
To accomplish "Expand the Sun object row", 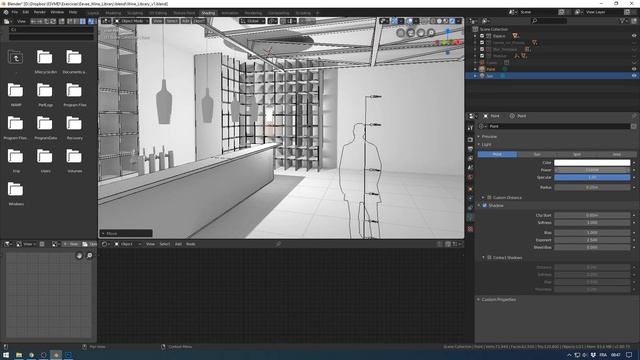I will pyautogui.click(x=475, y=76).
